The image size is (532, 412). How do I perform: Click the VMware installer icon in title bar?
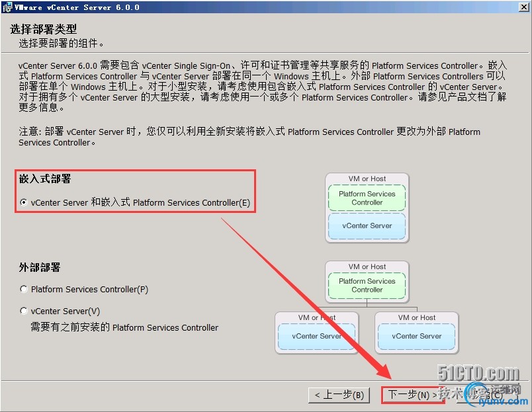[7, 7]
